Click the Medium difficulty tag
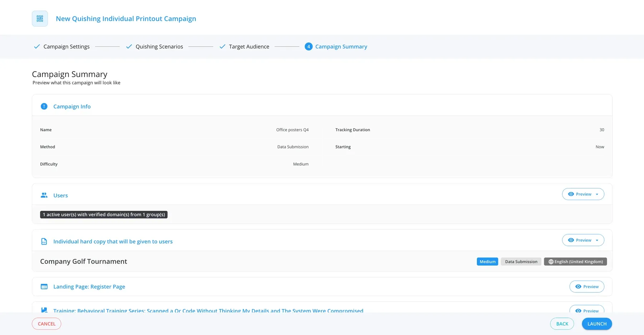 point(487,262)
